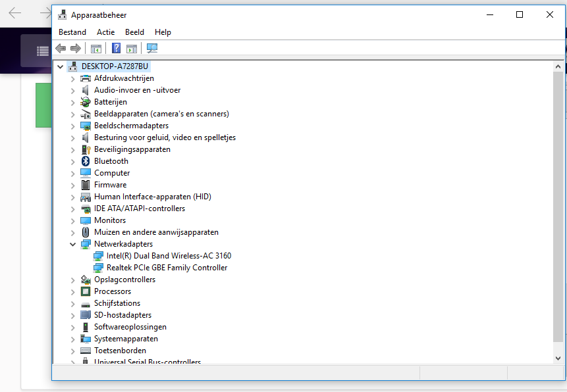567x392 pixels.
Task: Click the Muizen mouse icon
Action: tap(86, 232)
